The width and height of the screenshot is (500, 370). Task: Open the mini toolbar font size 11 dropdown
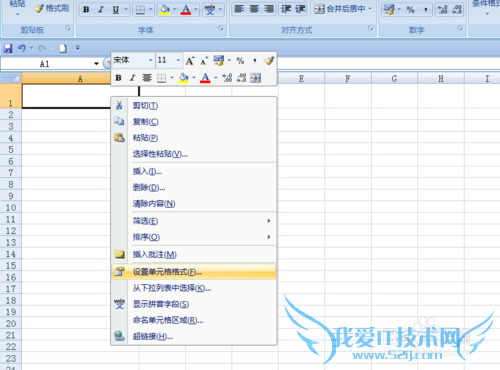[x=178, y=60]
